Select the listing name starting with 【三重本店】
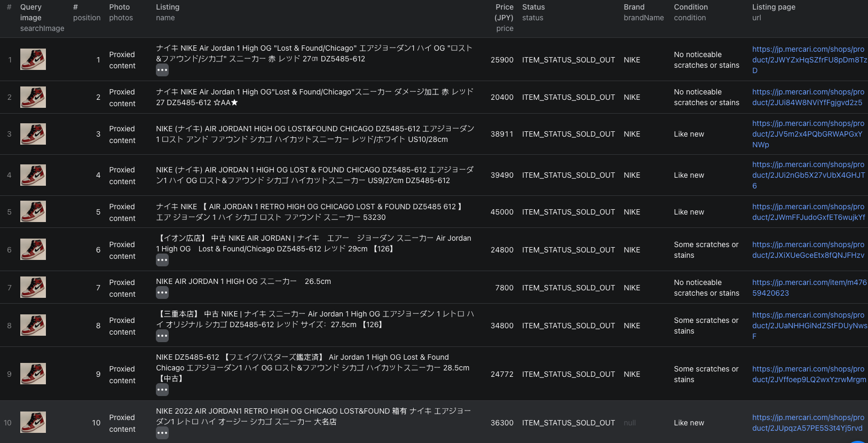868x443 pixels. (315, 319)
